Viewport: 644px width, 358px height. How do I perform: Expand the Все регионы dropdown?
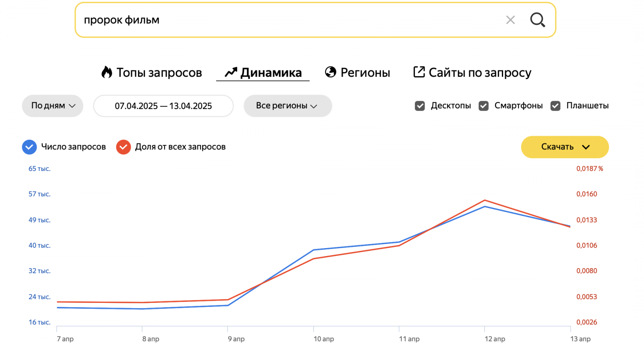tap(287, 106)
